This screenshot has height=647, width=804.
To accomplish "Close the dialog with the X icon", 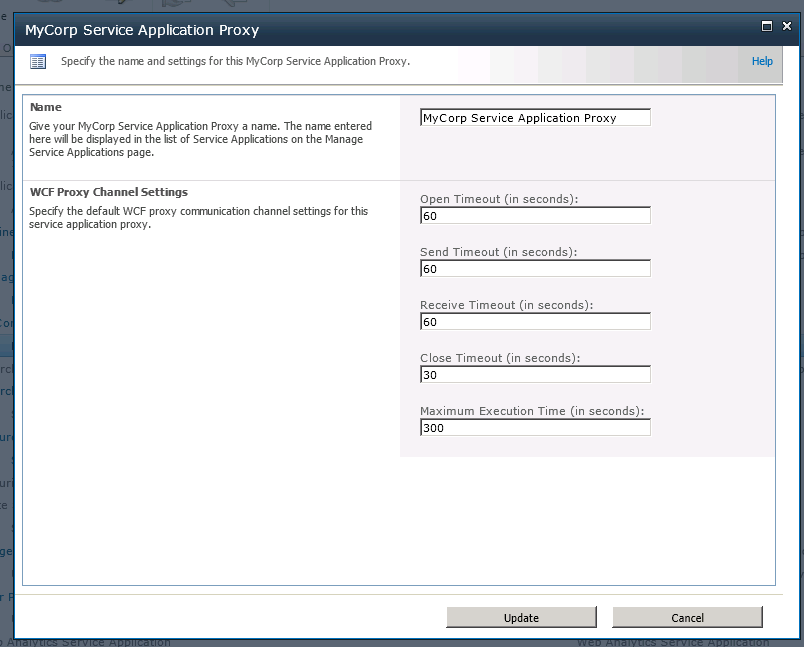I will click(x=787, y=27).
